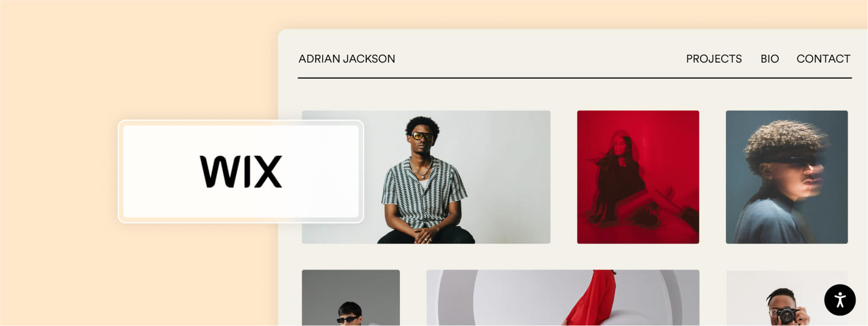Click the horizontal divider under the navigation
This screenshot has width=868, height=326.
pos(575,78)
